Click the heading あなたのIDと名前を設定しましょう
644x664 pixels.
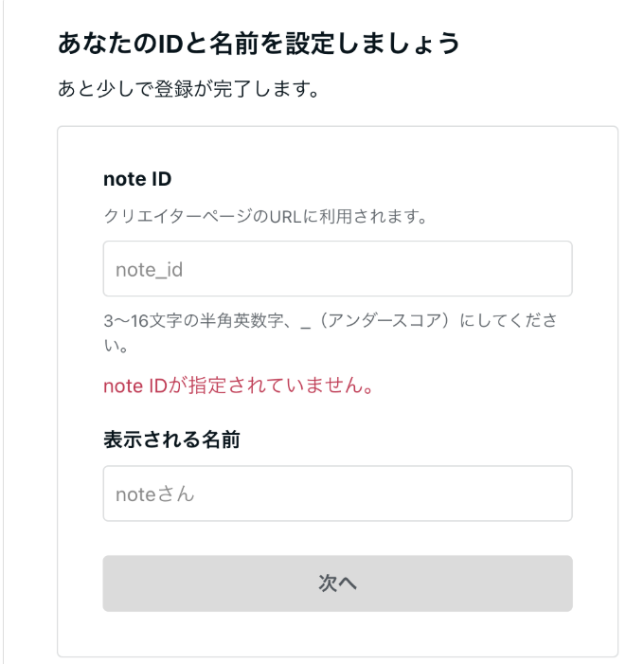point(259,44)
